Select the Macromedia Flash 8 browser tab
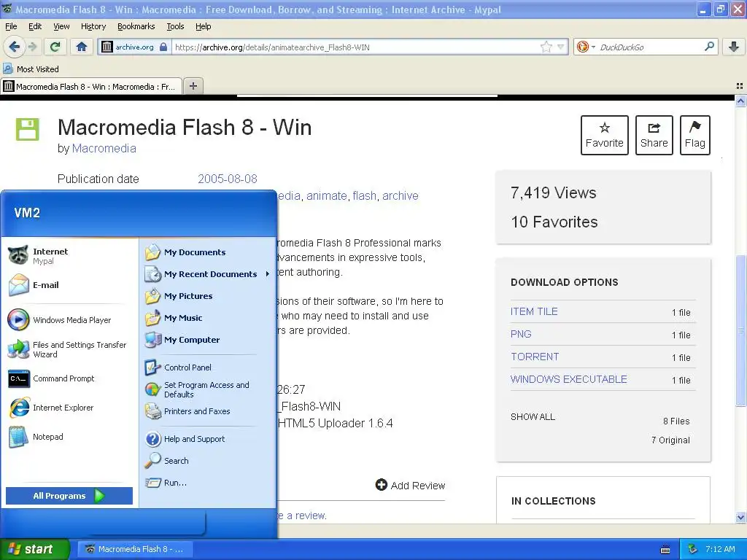 coord(91,87)
